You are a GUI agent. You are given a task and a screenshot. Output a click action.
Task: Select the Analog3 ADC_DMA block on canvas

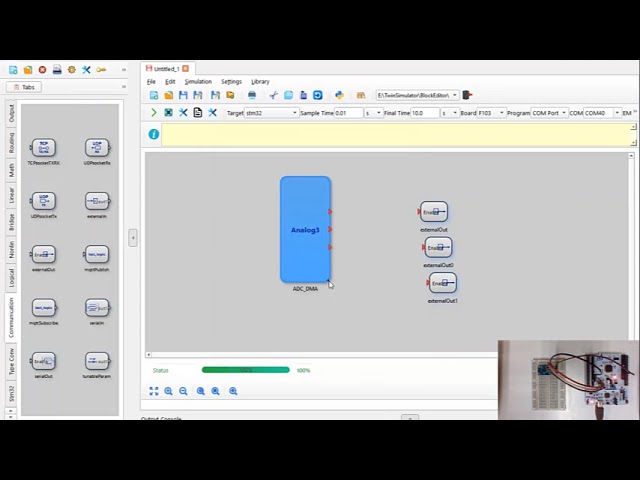305,229
